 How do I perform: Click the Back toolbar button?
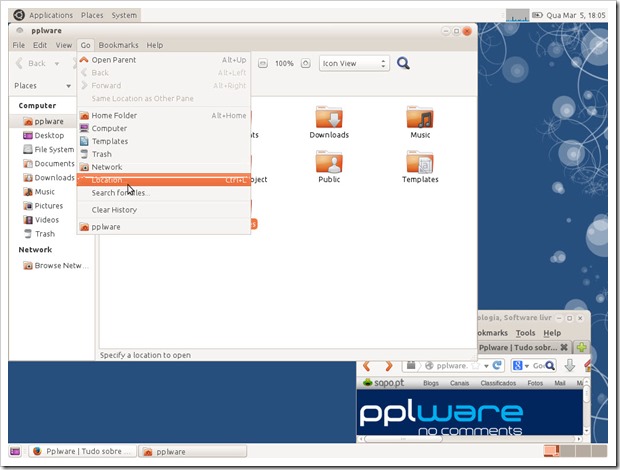tap(31, 63)
